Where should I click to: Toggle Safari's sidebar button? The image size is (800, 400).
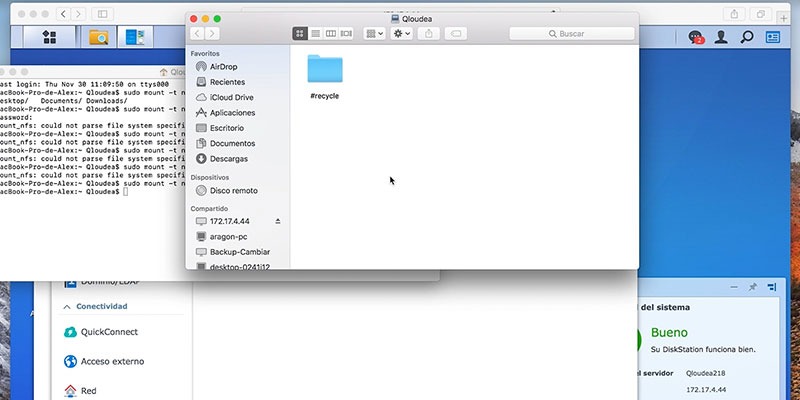(x=103, y=14)
